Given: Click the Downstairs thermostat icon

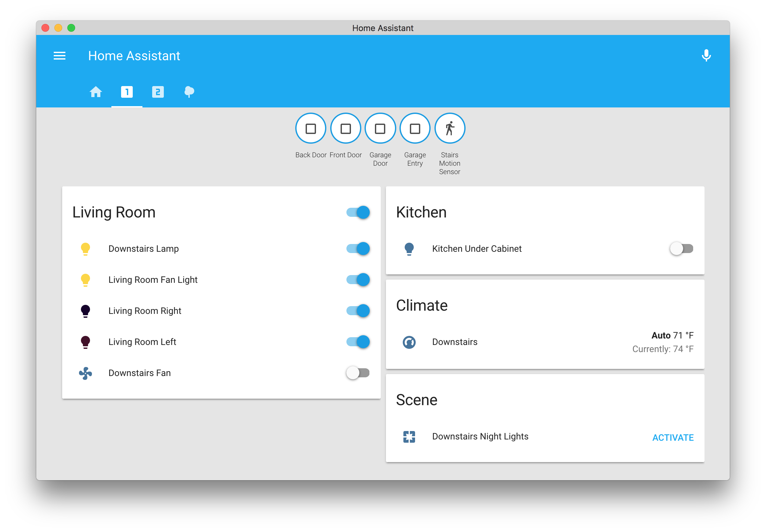Looking at the screenshot, I should [x=409, y=342].
